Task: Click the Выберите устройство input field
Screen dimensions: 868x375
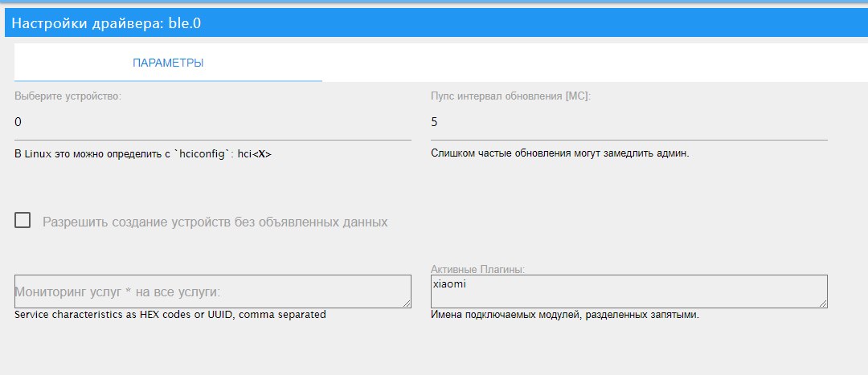Action: [212, 122]
